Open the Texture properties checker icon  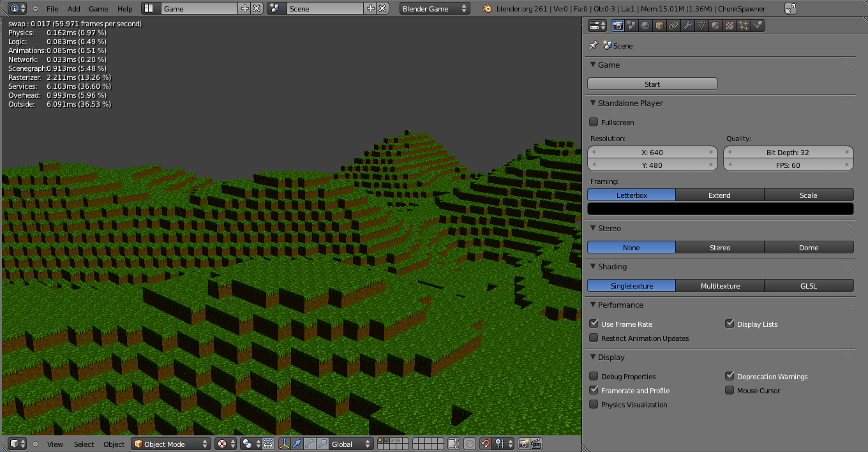[728, 25]
